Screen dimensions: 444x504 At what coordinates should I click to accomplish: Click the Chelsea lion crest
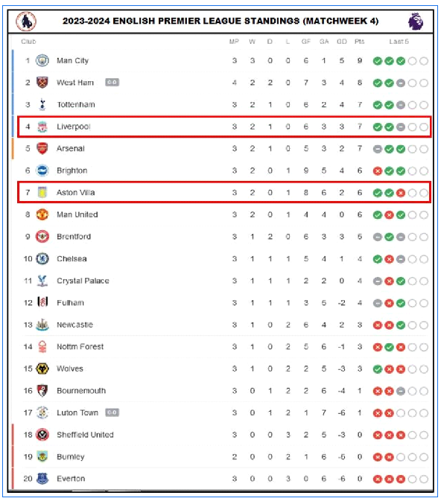pos(42,259)
